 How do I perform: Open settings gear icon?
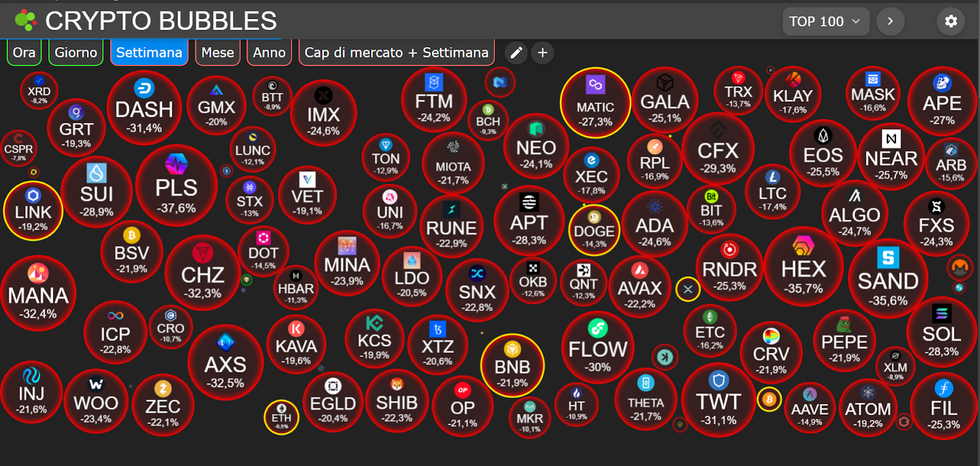coord(951,21)
